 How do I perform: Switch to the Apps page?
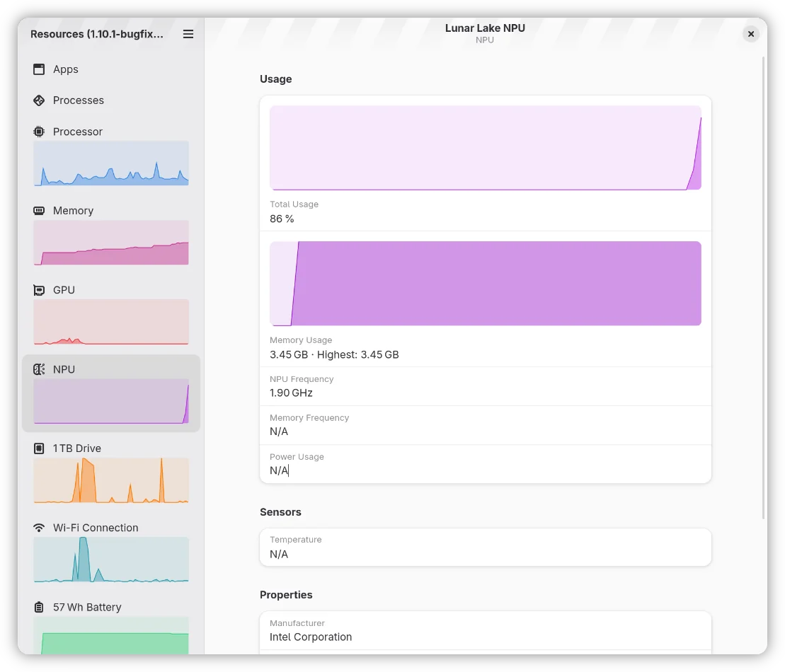66,69
